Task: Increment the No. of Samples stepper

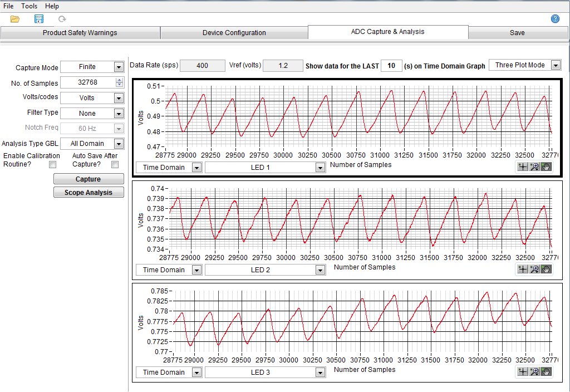Action: (119, 81)
